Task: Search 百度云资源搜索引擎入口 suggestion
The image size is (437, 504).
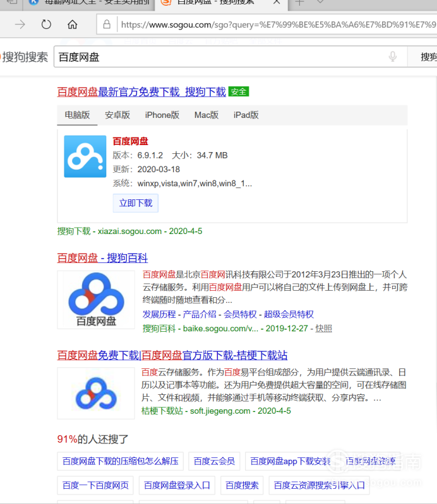Action: click(319, 485)
